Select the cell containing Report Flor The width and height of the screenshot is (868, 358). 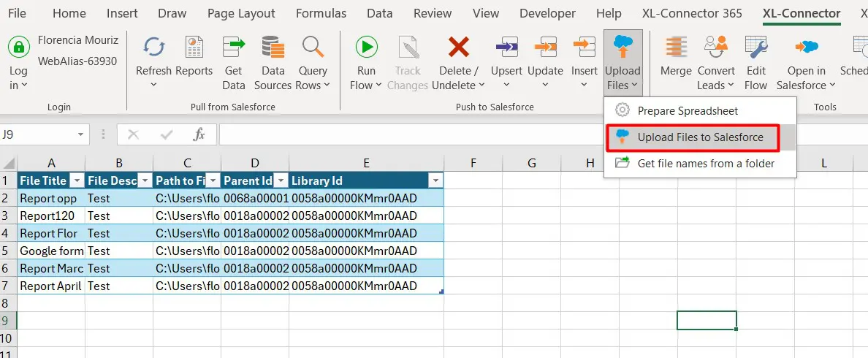pyautogui.click(x=51, y=233)
